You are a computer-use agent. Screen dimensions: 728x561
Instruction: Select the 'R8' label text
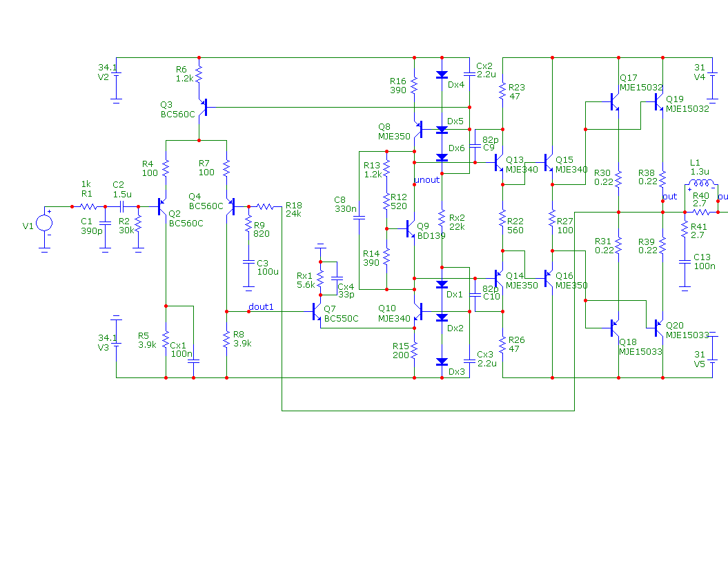pos(239,335)
